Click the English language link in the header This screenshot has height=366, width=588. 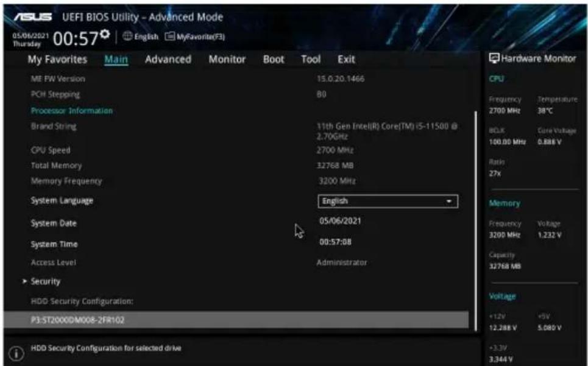click(x=146, y=37)
